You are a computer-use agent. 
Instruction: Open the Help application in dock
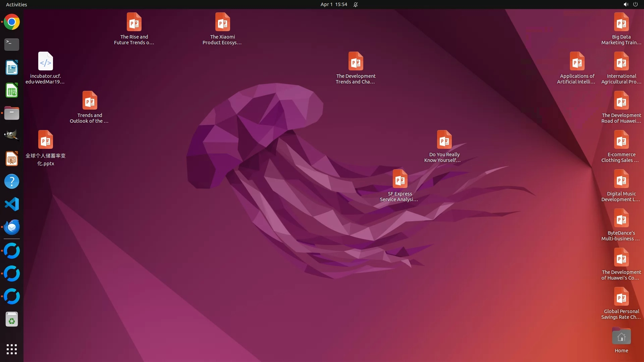(x=12, y=181)
